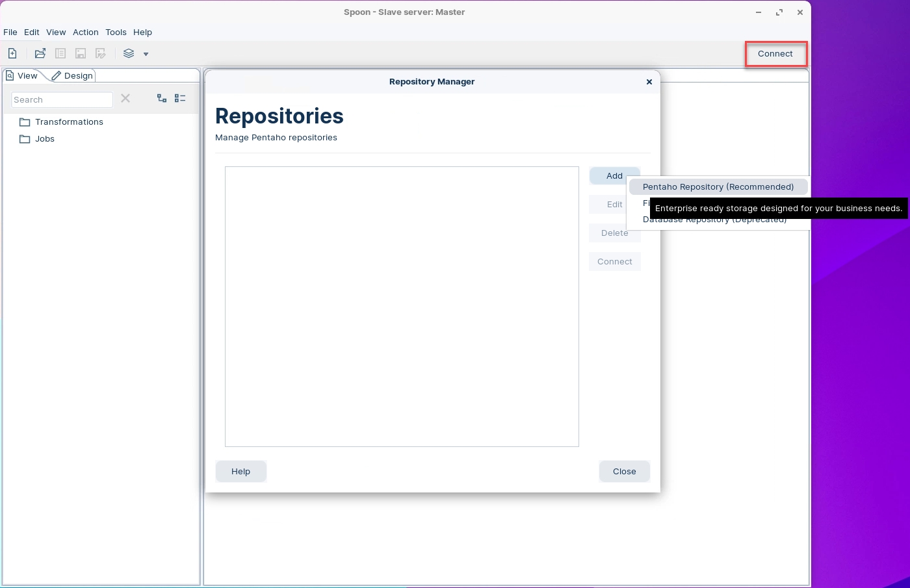Select the Transformations folder in the tree
The width and height of the screenshot is (910, 588).
tap(62, 121)
